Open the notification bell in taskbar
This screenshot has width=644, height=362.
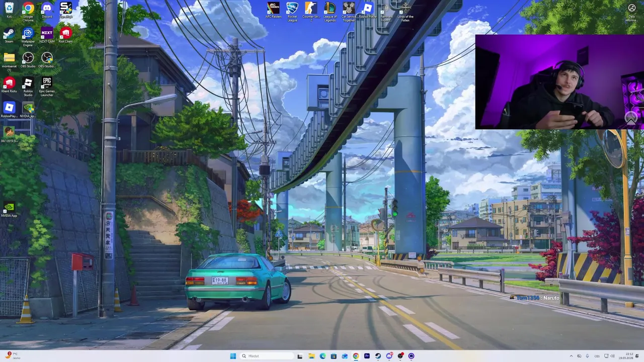pos(637,356)
